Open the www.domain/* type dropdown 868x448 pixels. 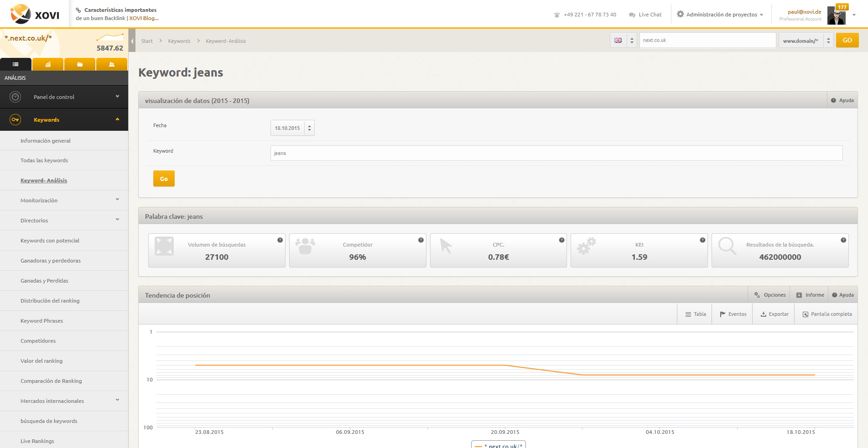pyautogui.click(x=806, y=41)
